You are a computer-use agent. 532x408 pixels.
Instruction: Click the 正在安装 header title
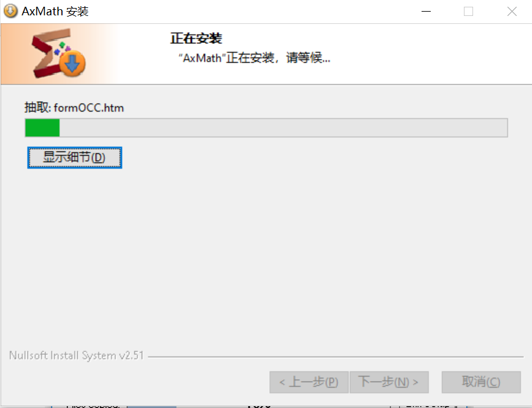pos(196,38)
